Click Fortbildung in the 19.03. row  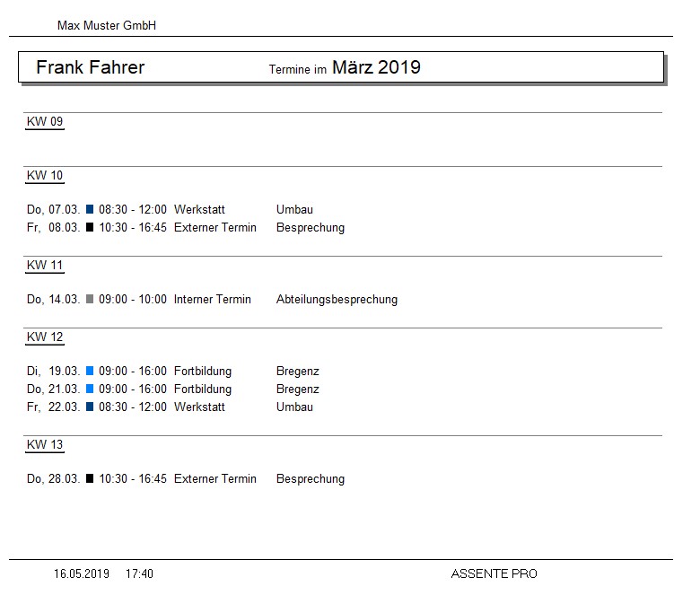[203, 372]
